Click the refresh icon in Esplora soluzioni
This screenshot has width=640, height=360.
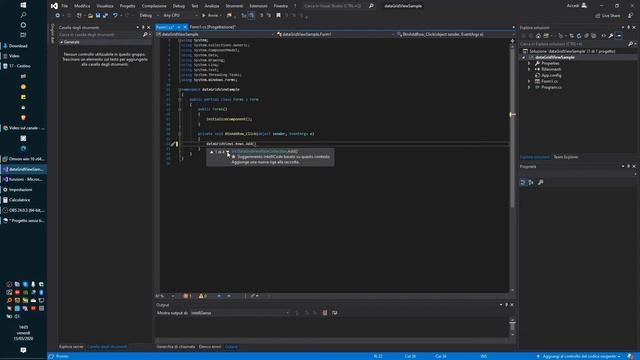(x=579, y=36)
